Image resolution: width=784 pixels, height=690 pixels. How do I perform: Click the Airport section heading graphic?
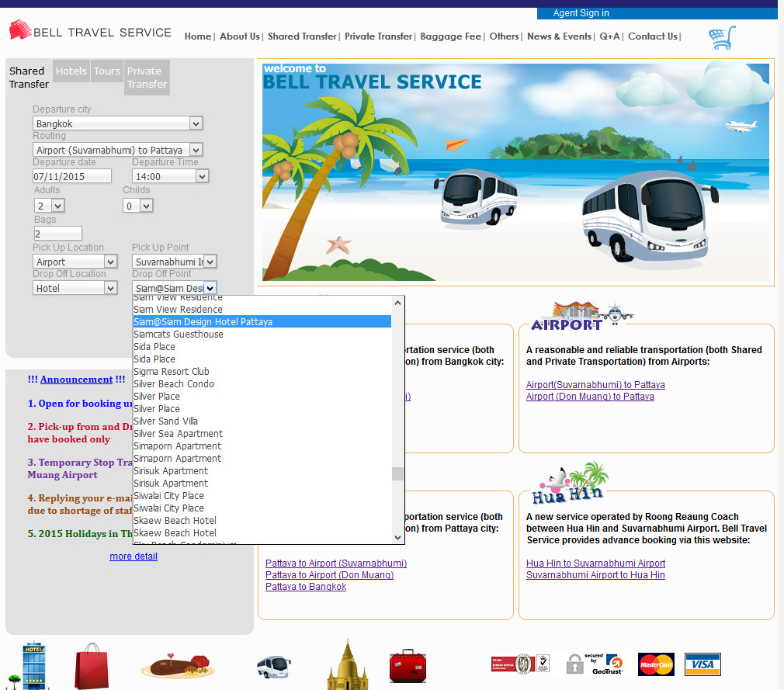[582, 317]
